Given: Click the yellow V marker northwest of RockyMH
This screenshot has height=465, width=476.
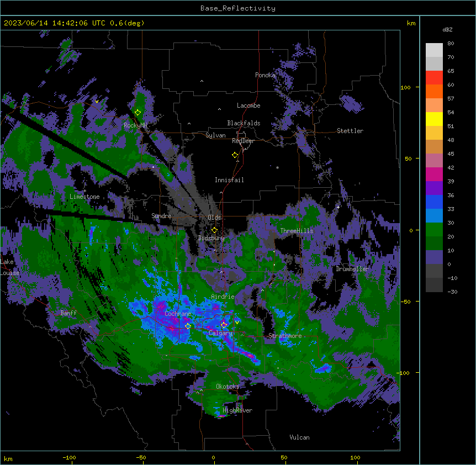Looking at the screenshot, I should [97, 102].
